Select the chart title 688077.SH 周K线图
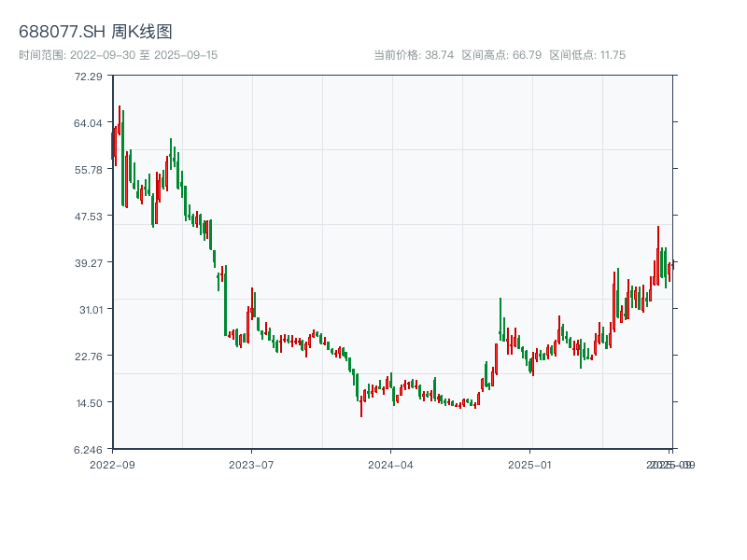This screenshot has width=747, height=560. tap(95, 32)
